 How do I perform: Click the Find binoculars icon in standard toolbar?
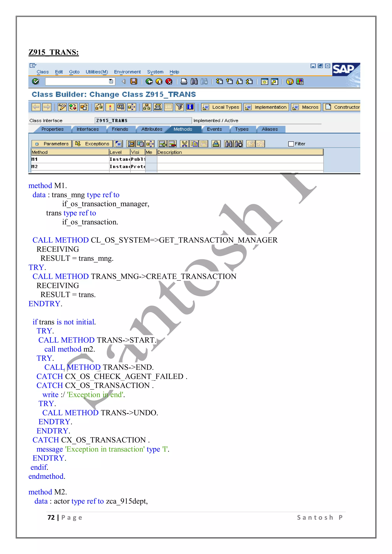pyautogui.click(x=194, y=81)
